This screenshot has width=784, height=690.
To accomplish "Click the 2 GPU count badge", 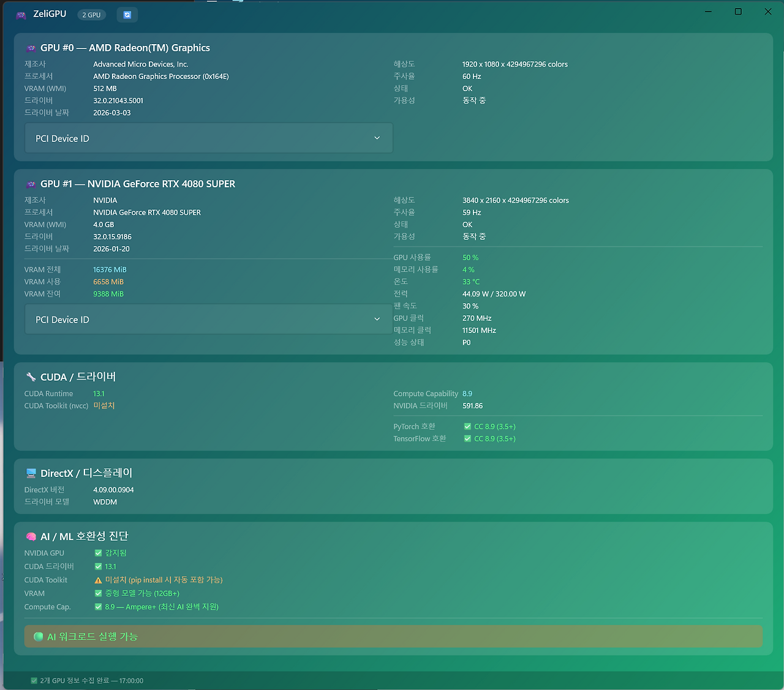I will point(92,15).
